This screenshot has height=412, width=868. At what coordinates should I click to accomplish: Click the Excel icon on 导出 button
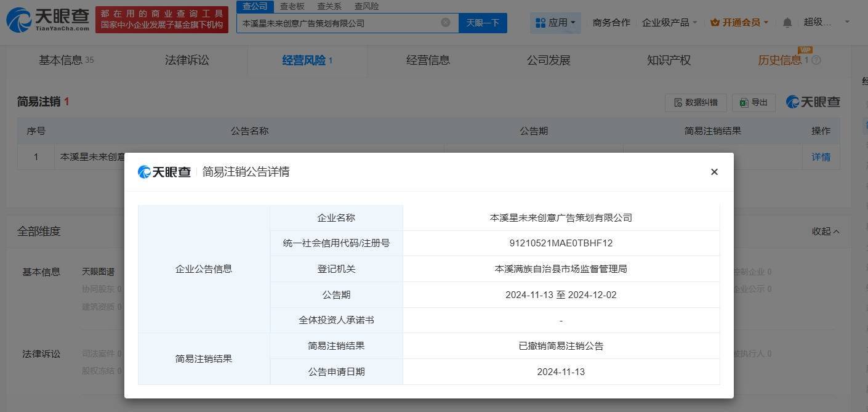(x=744, y=102)
